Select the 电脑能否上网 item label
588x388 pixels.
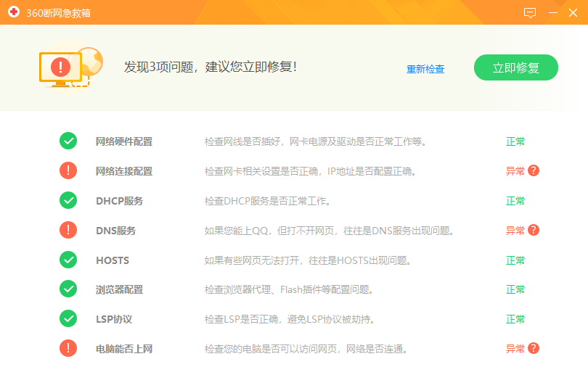124,349
